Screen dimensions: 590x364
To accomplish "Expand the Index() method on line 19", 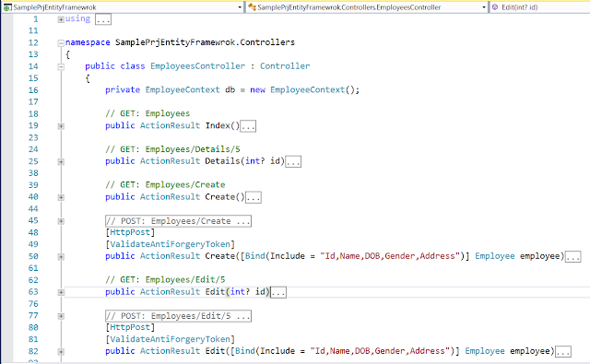I will tap(61, 126).
